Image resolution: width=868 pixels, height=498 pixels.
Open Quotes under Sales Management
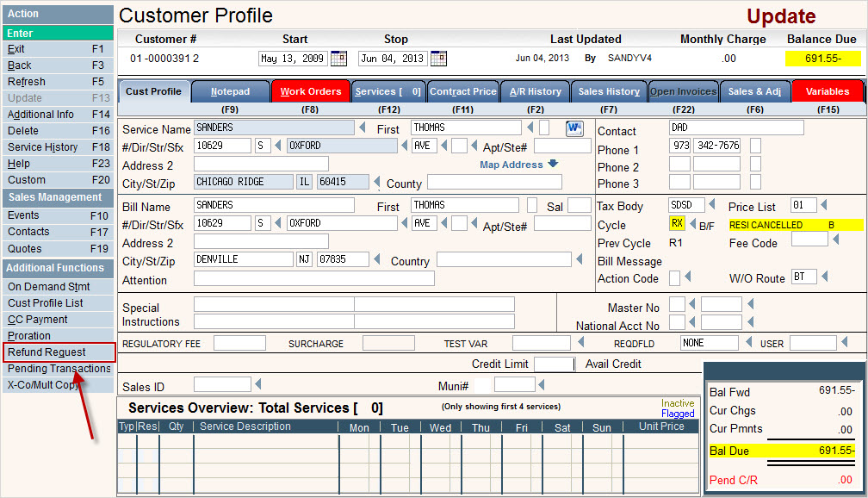click(59, 248)
